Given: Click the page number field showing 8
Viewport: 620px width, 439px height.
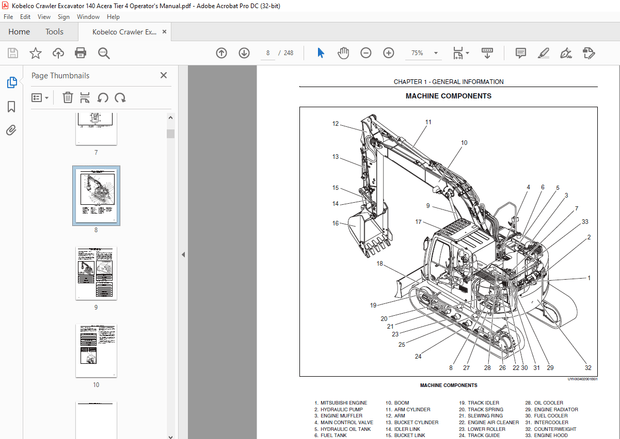Looking at the screenshot, I should tap(268, 53).
